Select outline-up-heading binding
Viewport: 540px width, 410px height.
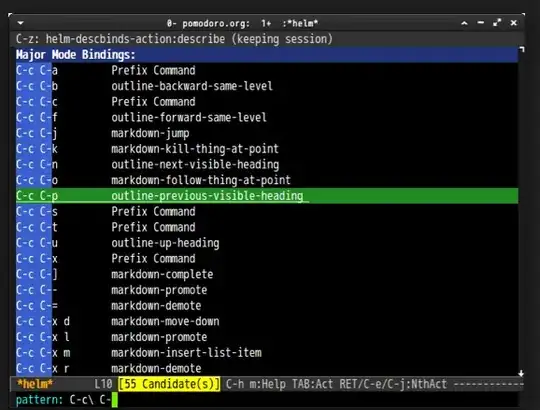267,243
